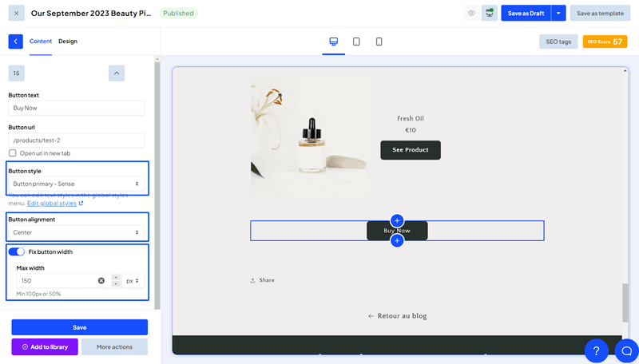Open the help question mark bubble
The height and width of the screenshot is (364, 639).
(596, 350)
